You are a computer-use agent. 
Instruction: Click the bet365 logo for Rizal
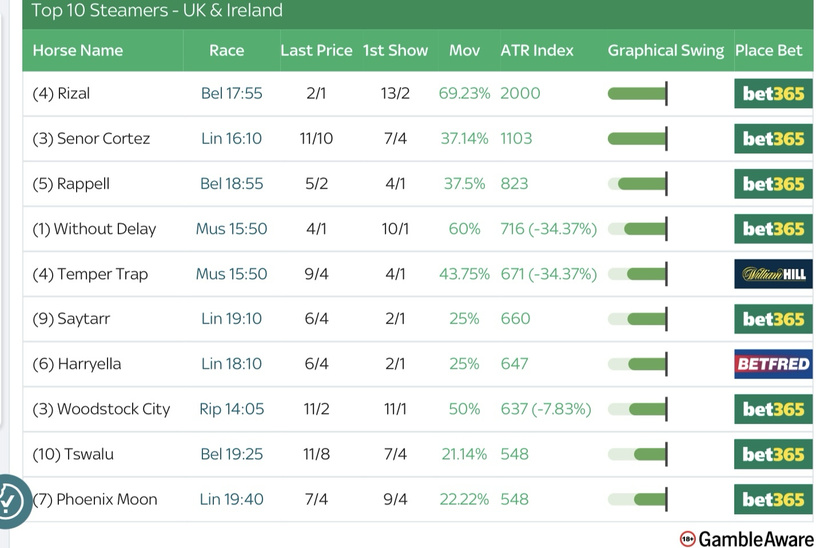(x=773, y=94)
